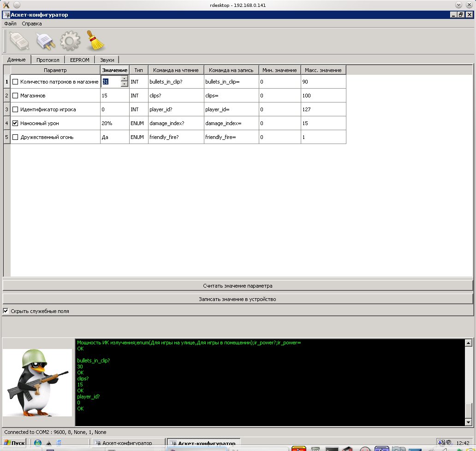The image size is (476, 451).
Task: Toggle the Скрыть служебные поля checkbox
Action: point(6,311)
